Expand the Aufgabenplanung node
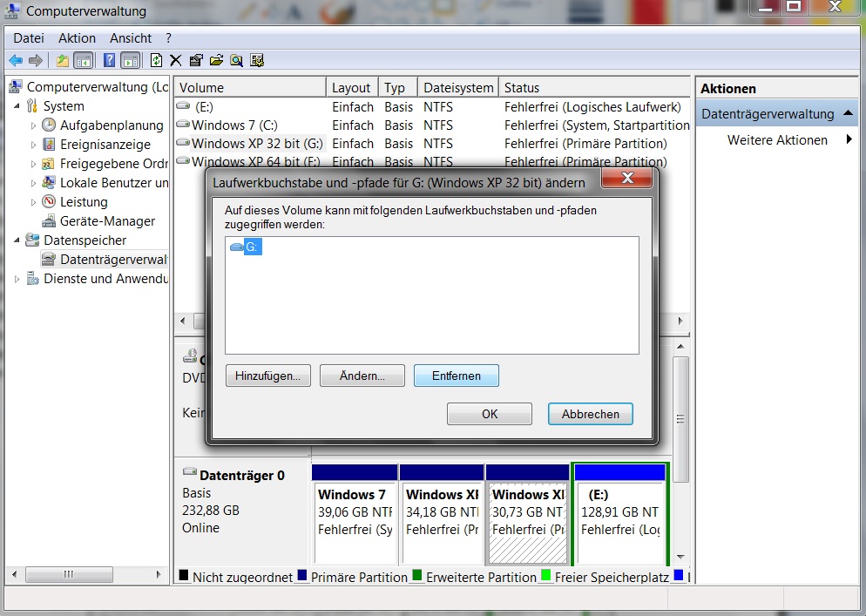This screenshot has height=616, width=866. click(33, 125)
